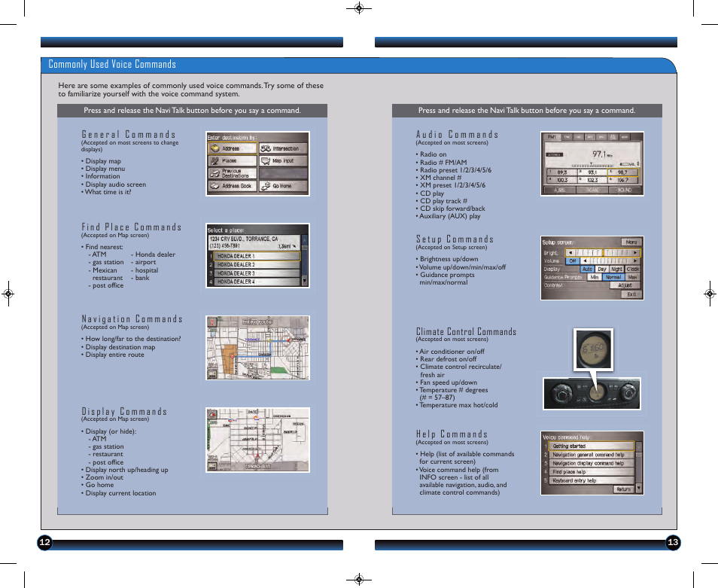
Task: Click the page number 13 badge
Action: point(673,543)
